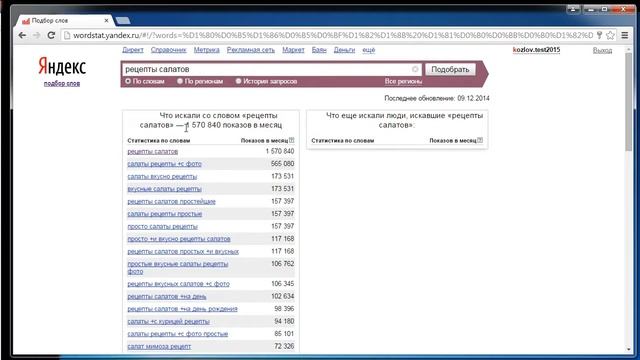The height and width of the screenshot is (360, 640).
Task: Click the browser Forward arrow
Action: (x=36, y=36)
